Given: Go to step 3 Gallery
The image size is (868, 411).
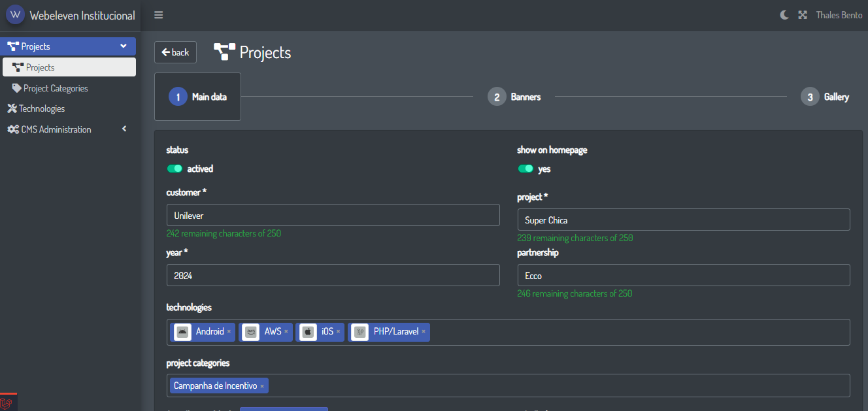Looking at the screenshot, I should [x=825, y=97].
